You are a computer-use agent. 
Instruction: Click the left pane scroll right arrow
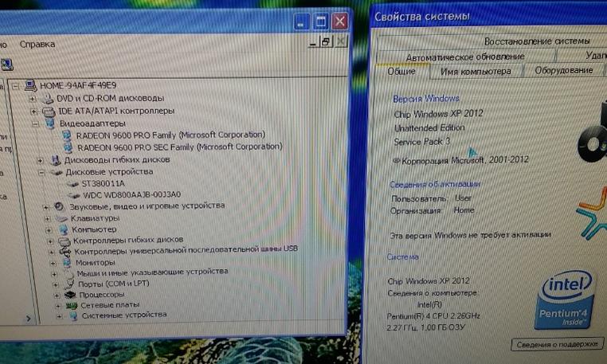pyautogui.click(x=28, y=319)
